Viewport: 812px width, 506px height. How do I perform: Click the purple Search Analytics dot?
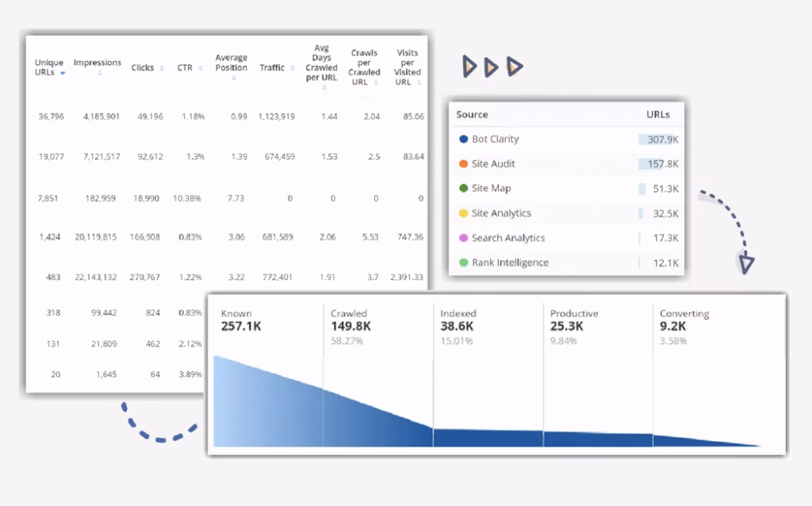tap(463, 238)
